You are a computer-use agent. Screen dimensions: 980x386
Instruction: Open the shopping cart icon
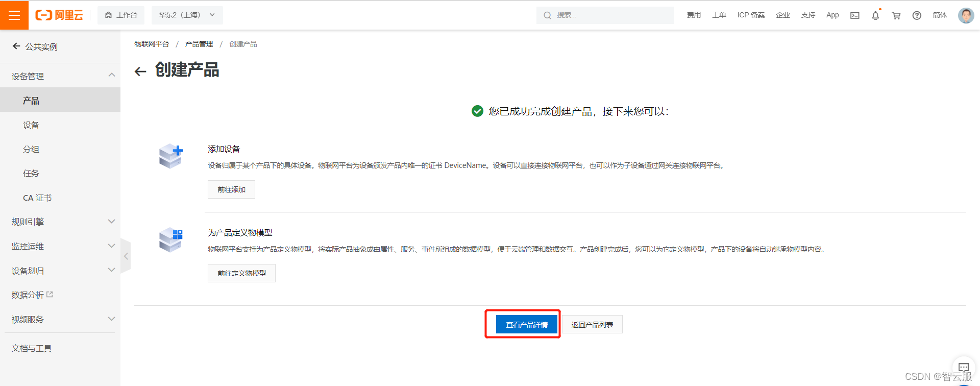pos(896,15)
